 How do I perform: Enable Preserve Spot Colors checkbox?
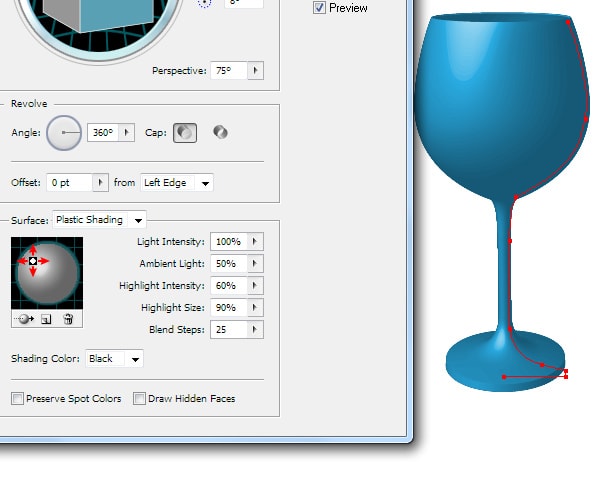click(x=17, y=398)
